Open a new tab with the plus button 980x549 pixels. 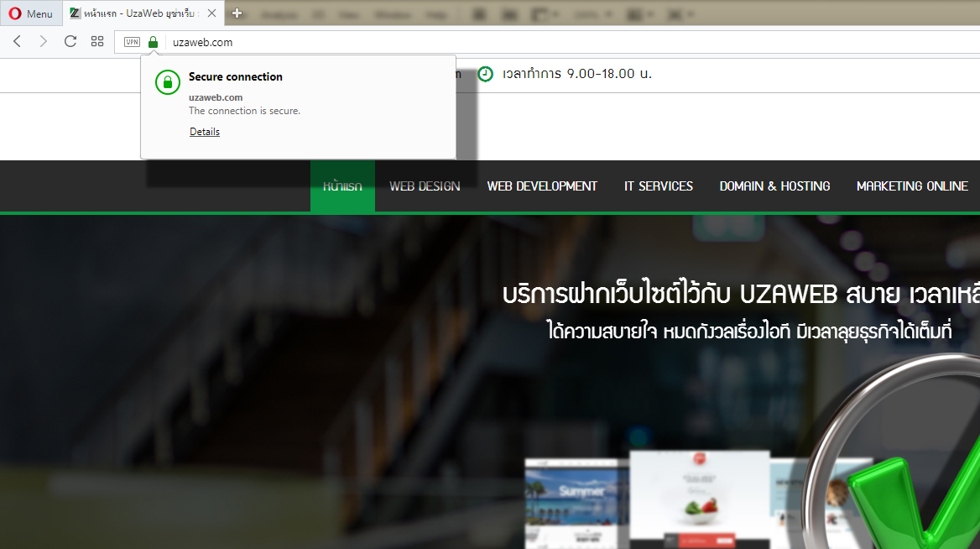(237, 13)
